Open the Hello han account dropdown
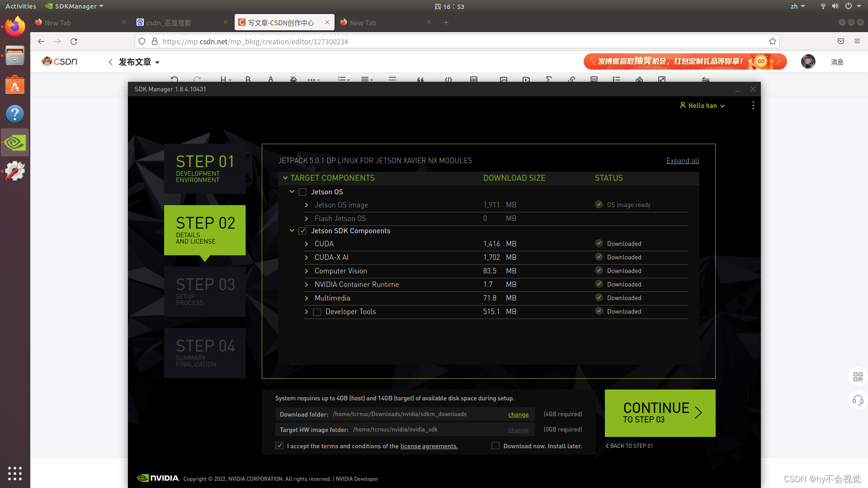868x488 pixels. click(702, 106)
